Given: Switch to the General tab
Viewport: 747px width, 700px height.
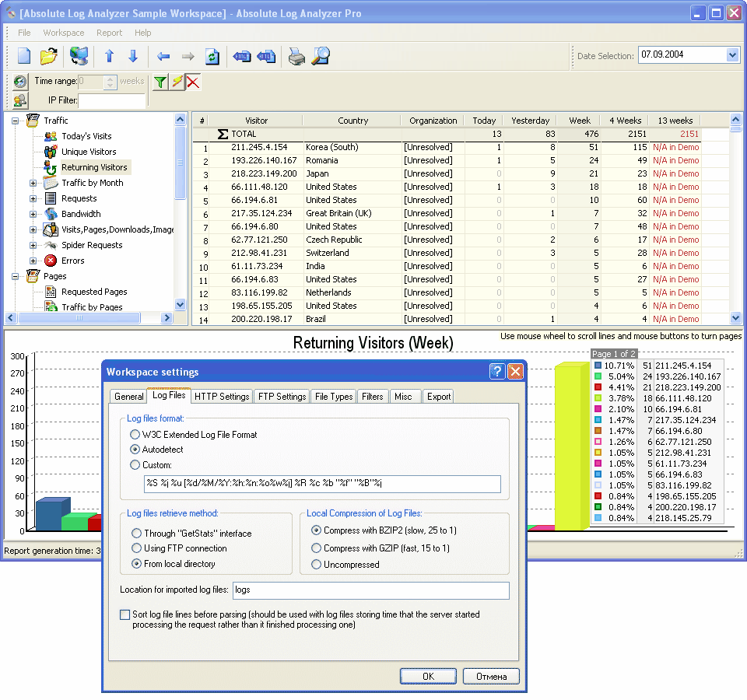Looking at the screenshot, I should coord(128,397).
